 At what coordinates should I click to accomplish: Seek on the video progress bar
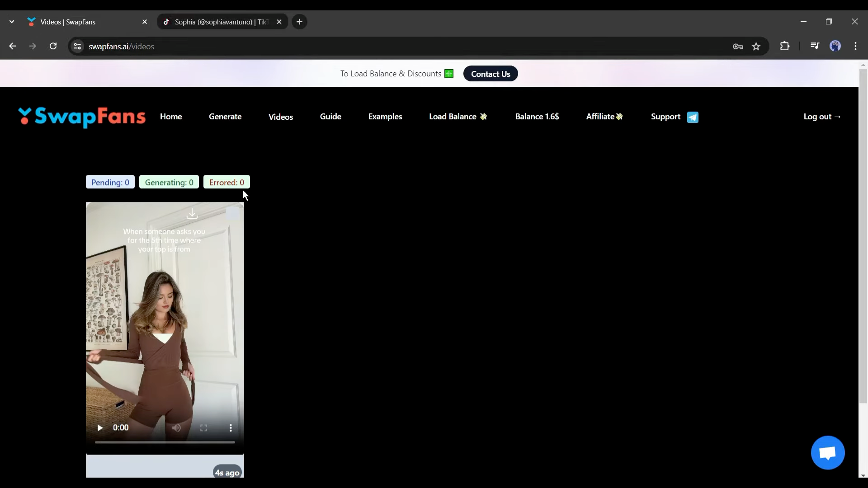coord(165,442)
